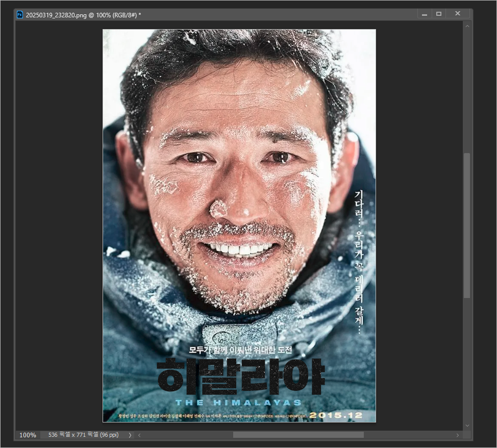Click the horizontal scrollbar thumb
This screenshot has height=448, width=497.
[299, 435]
